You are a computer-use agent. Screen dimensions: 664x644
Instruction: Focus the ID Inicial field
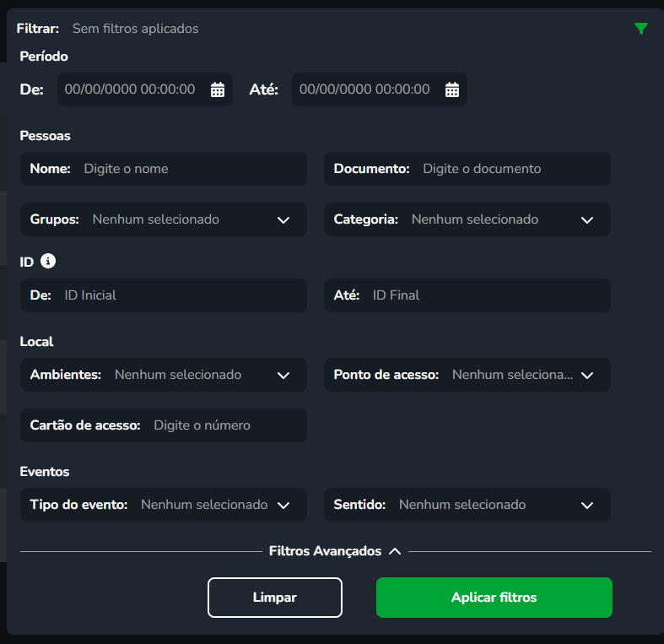(177, 295)
